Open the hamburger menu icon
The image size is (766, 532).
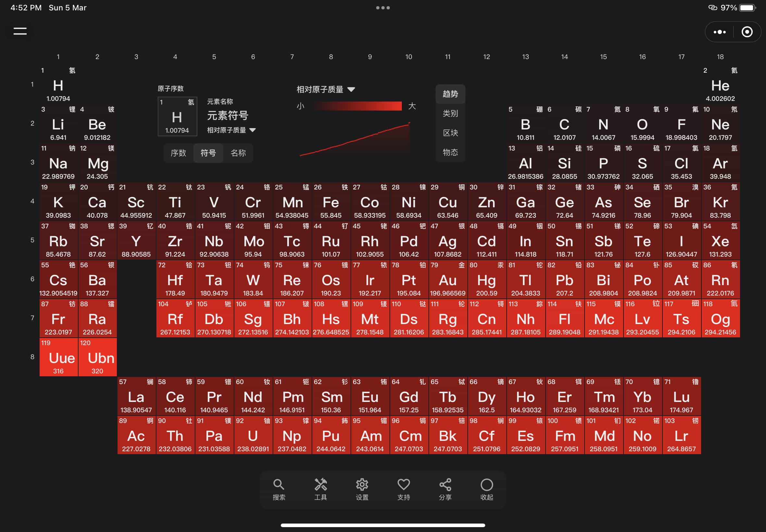pyautogui.click(x=20, y=31)
